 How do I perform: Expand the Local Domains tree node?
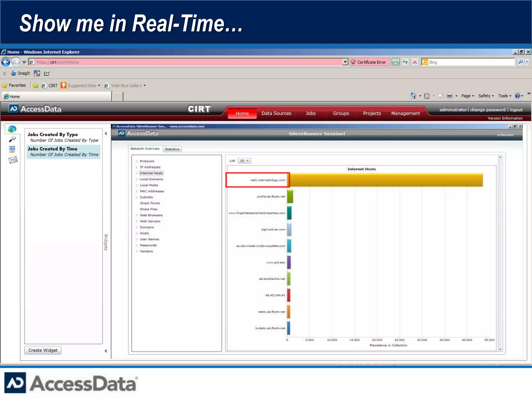click(x=137, y=179)
